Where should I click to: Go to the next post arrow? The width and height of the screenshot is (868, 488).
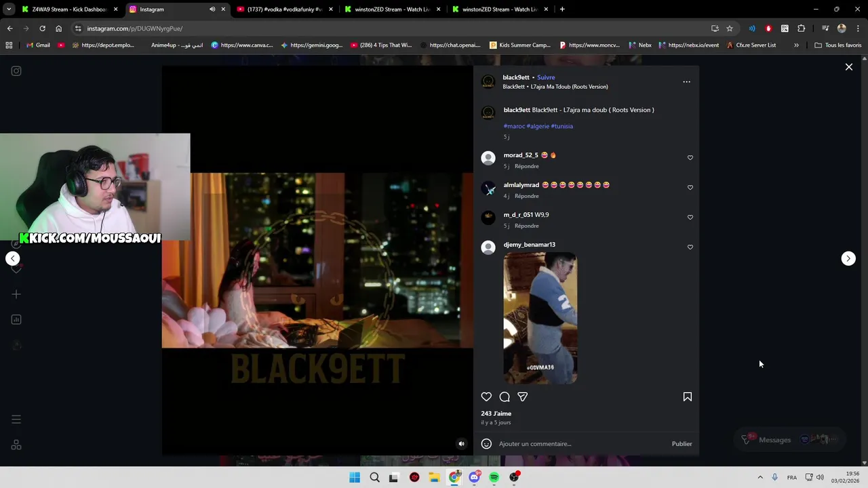848,258
